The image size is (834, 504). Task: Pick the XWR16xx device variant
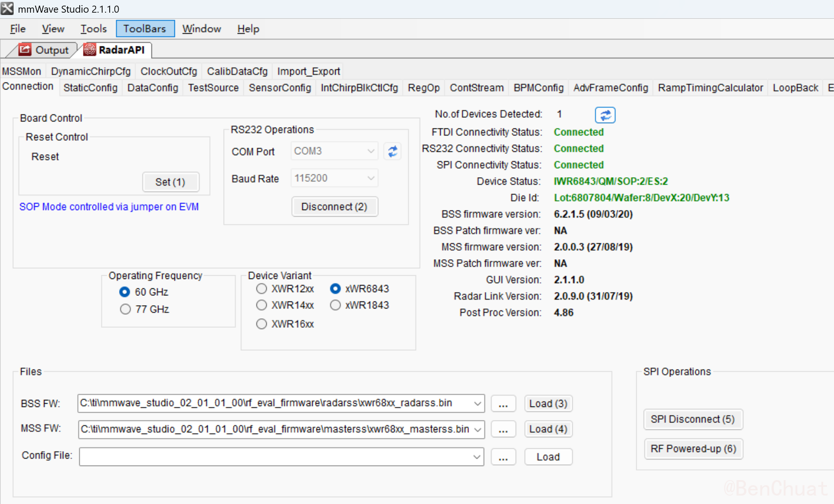(x=262, y=324)
